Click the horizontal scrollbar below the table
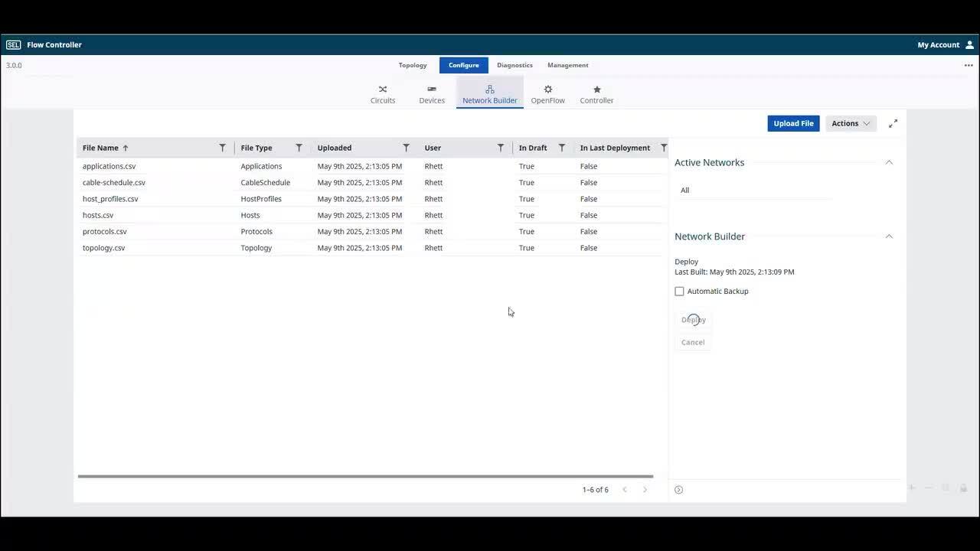The width and height of the screenshot is (980, 551). point(365,476)
